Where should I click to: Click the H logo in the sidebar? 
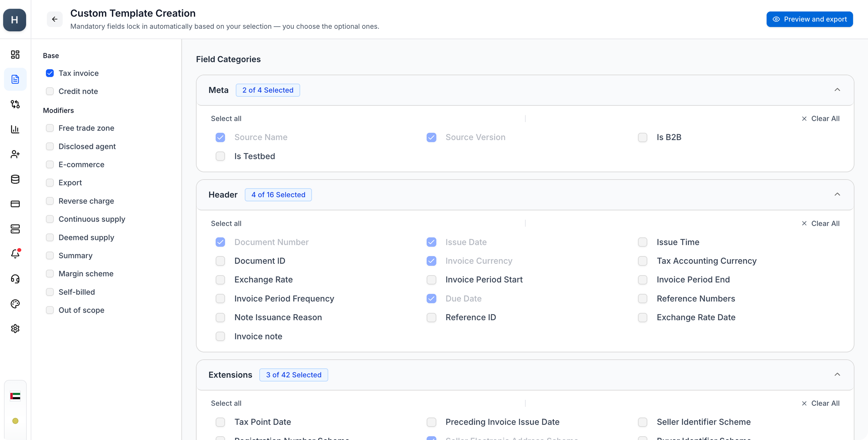14,20
